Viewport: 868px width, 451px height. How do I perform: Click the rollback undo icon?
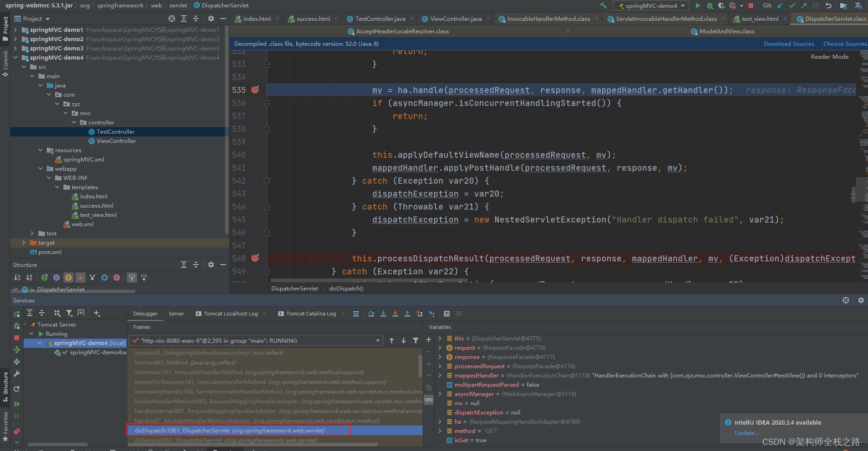pyautogui.click(x=828, y=6)
